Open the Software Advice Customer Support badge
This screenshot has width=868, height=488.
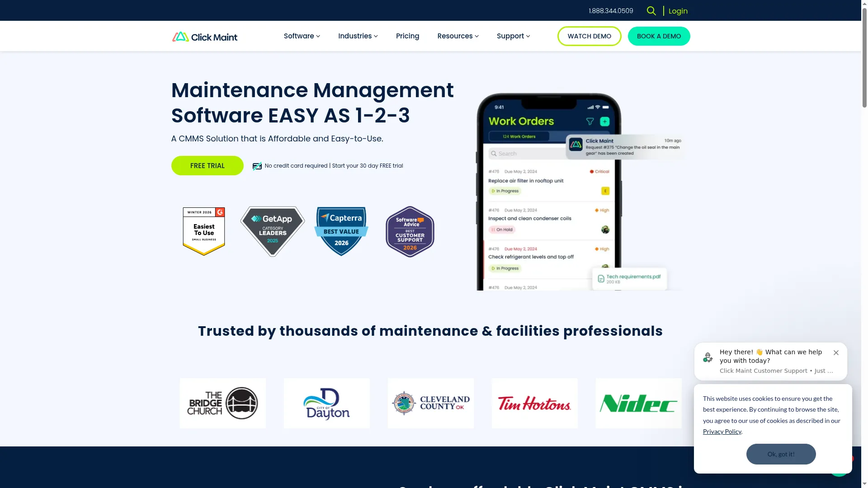[x=410, y=232]
